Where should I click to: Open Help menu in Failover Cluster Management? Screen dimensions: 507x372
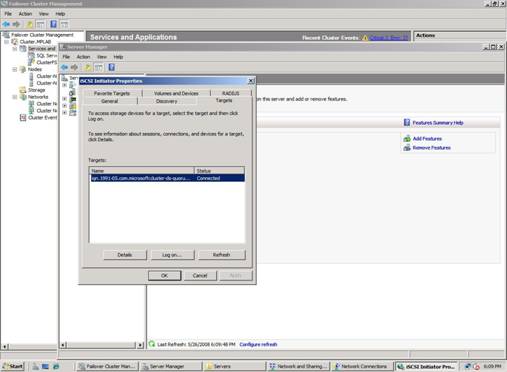click(60, 14)
